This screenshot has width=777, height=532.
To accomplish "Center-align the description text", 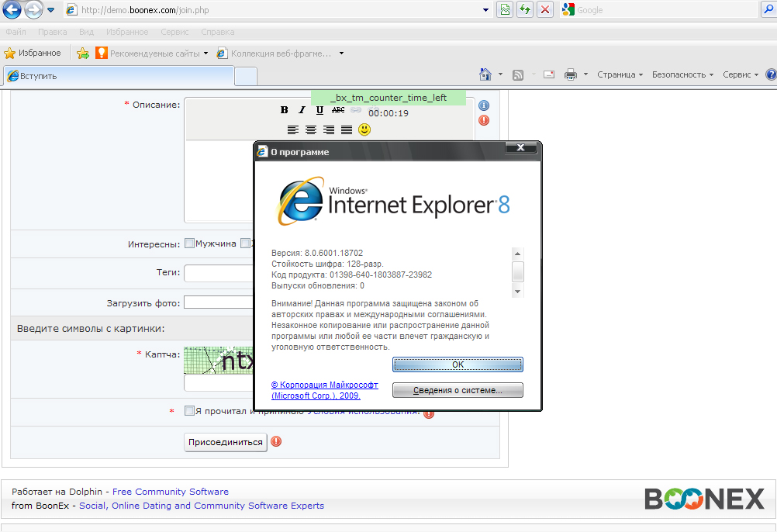I will pos(310,130).
